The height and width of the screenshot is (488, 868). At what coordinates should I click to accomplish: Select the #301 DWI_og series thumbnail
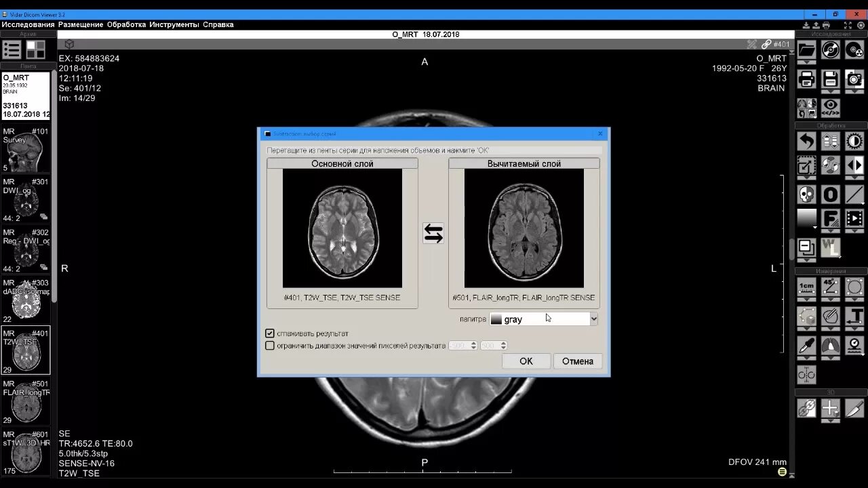[26, 199]
